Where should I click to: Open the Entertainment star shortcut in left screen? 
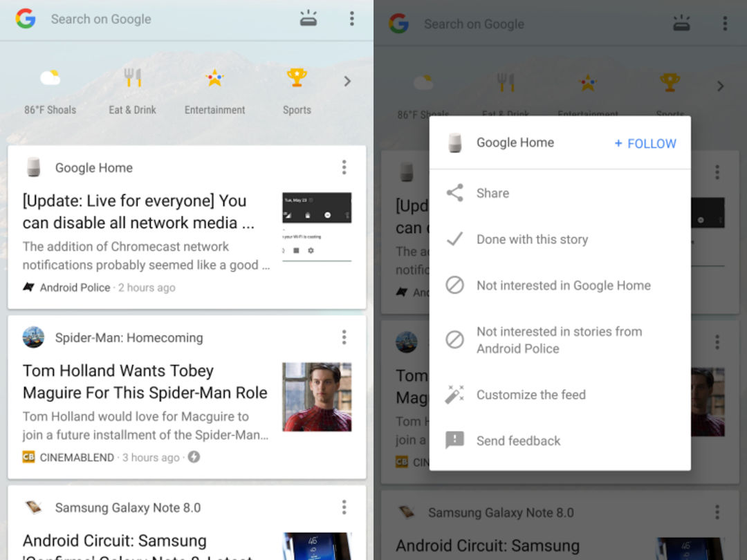(215, 92)
